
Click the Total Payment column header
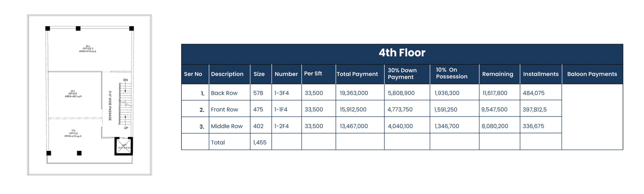(357, 74)
